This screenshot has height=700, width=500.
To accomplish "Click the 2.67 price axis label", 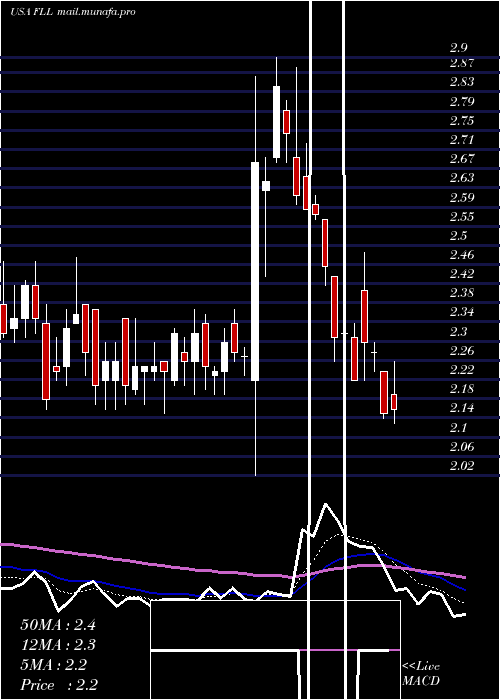I will point(462,159).
